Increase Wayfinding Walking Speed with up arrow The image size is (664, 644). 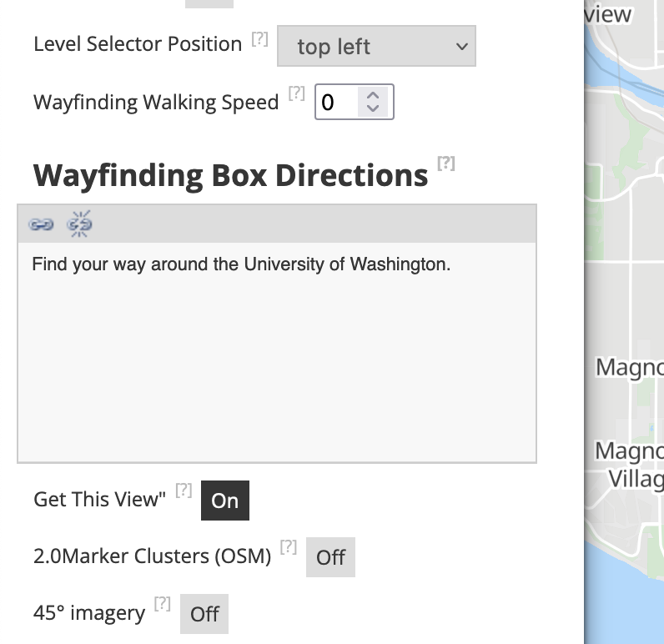[x=373, y=95]
